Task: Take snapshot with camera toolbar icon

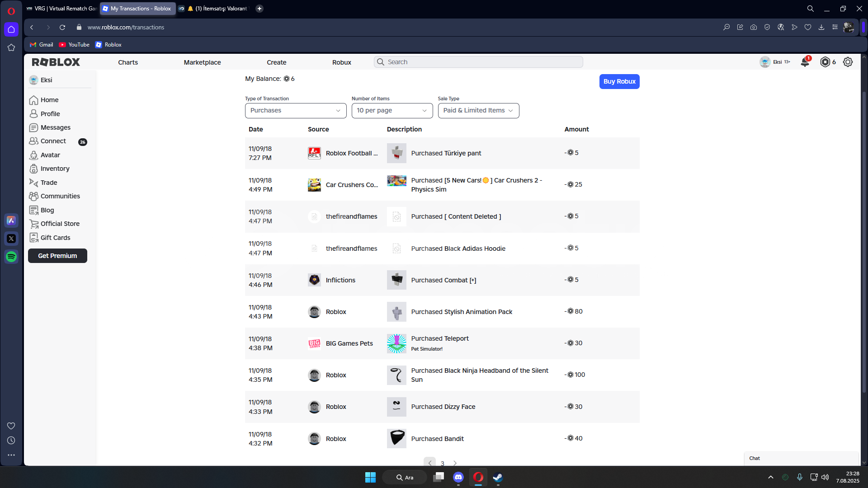Action: [754, 28]
